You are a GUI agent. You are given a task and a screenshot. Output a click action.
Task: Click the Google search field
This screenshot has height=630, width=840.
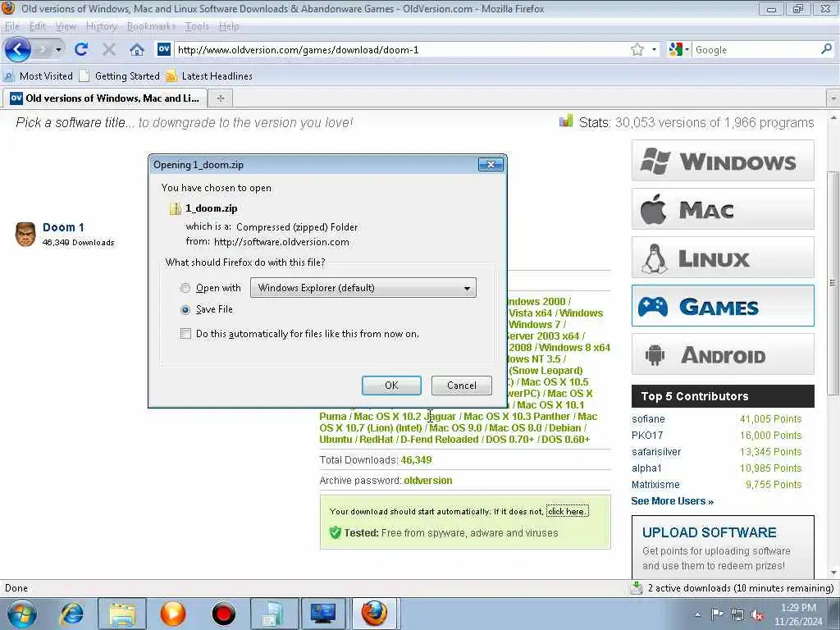756,50
